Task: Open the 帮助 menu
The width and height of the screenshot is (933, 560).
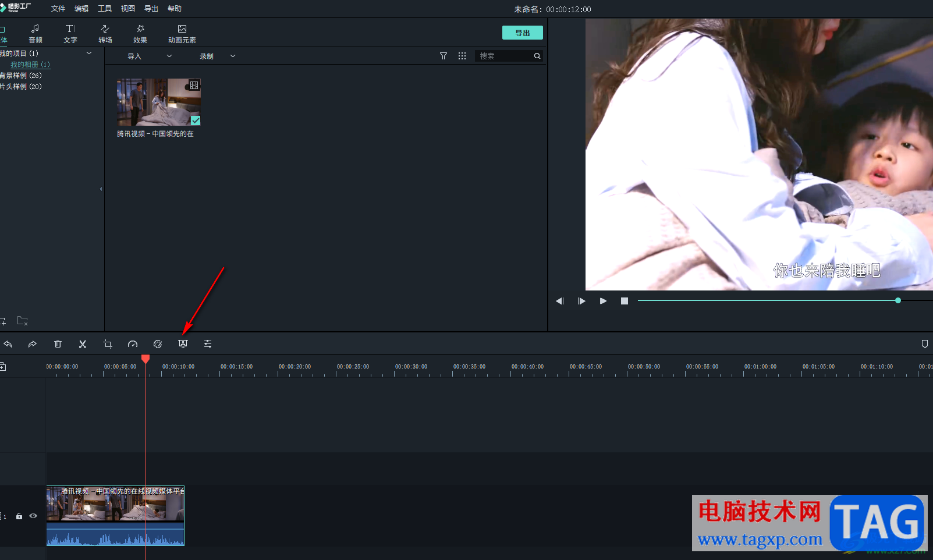Action: pyautogui.click(x=175, y=9)
